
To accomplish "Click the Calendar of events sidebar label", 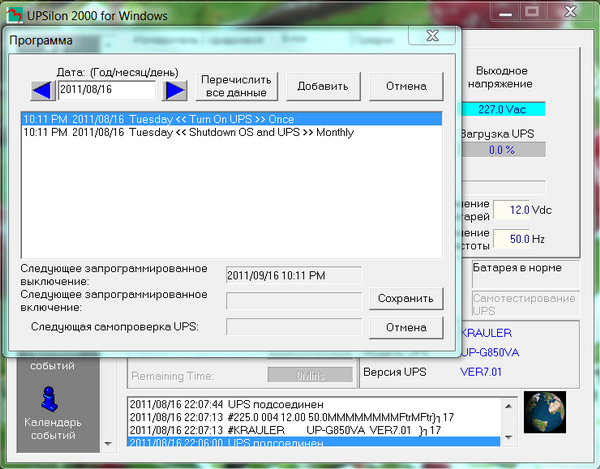I will tap(53, 429).
